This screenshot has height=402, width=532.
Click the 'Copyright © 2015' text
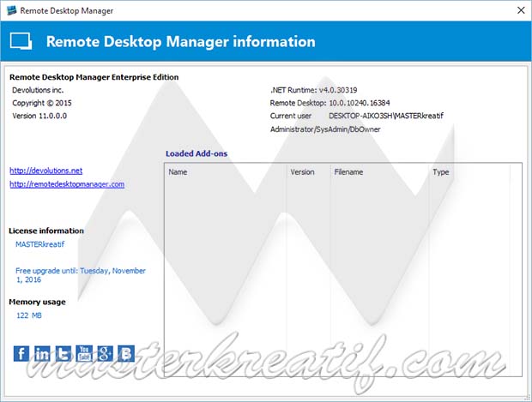[42, 103]
